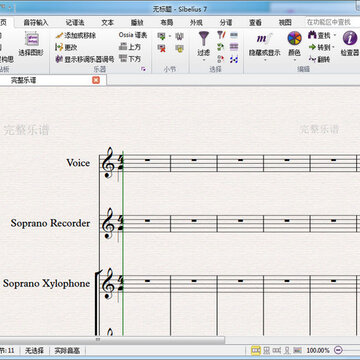This screenshot has width=360, height=360.
Task: Toggle vertical page layout view in status bar
Action: coord(267,350)
